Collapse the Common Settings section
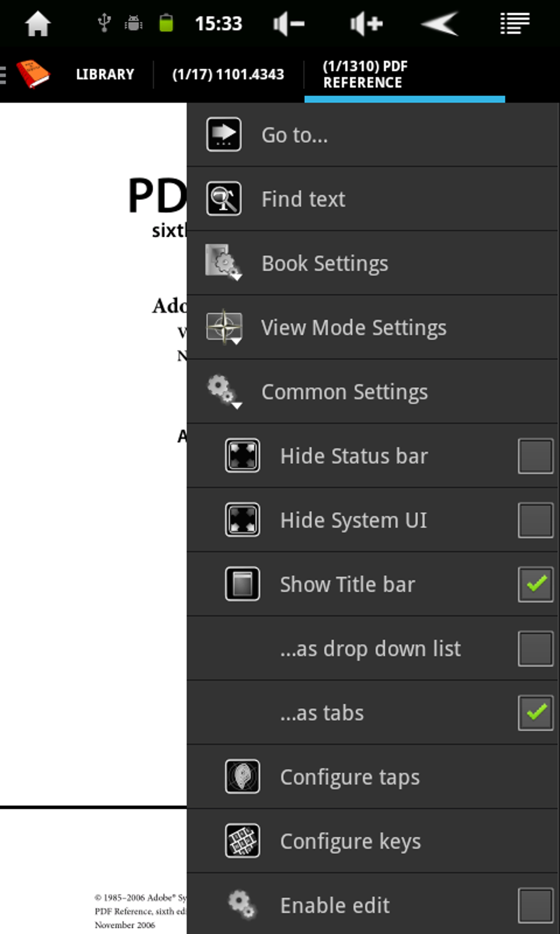Screen dimensions: 560x934 pyautogui.click(x=344, y=392)
